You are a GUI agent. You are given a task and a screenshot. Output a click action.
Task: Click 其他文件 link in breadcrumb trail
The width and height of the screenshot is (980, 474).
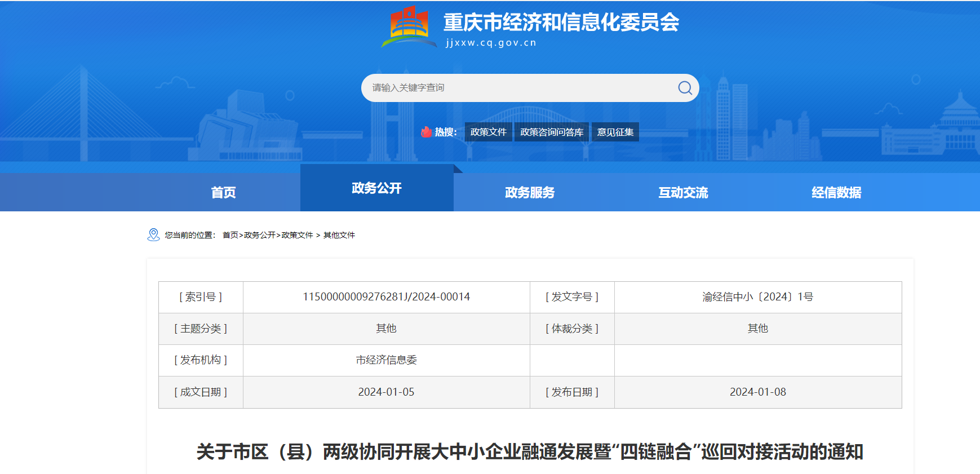point(339,235)
